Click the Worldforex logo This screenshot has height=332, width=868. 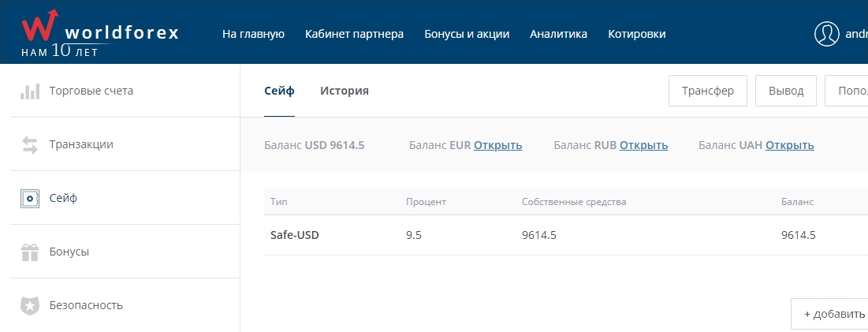point(99,32)
